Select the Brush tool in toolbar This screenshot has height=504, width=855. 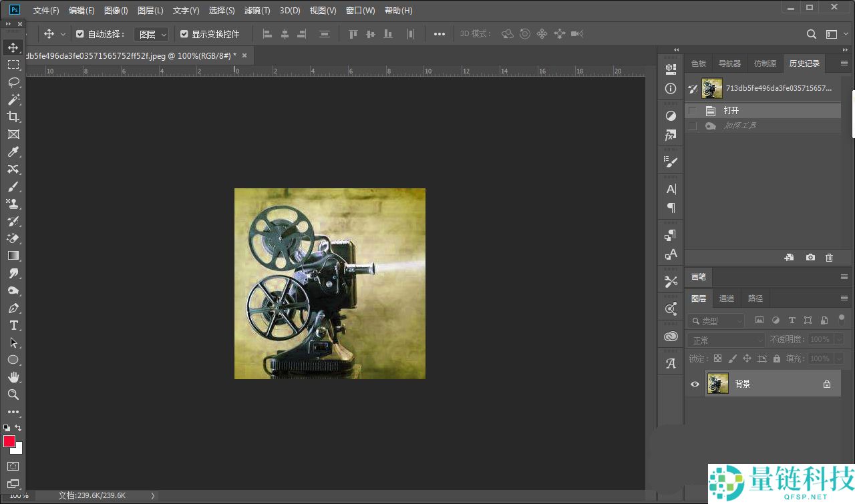tap(13, 186)
